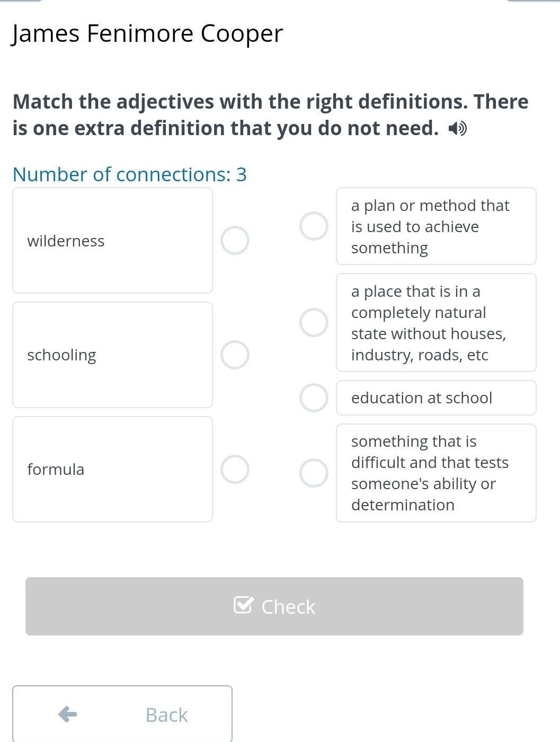Select the connector circle next to wilderness
The image size is (560, 742).
(235, 241)
